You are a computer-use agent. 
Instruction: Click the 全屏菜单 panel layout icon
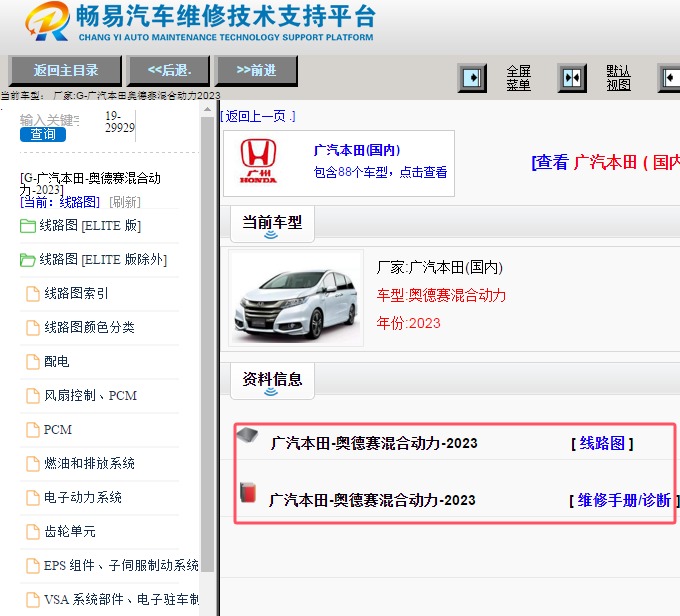pyautogui.click(x=472, y=79)
